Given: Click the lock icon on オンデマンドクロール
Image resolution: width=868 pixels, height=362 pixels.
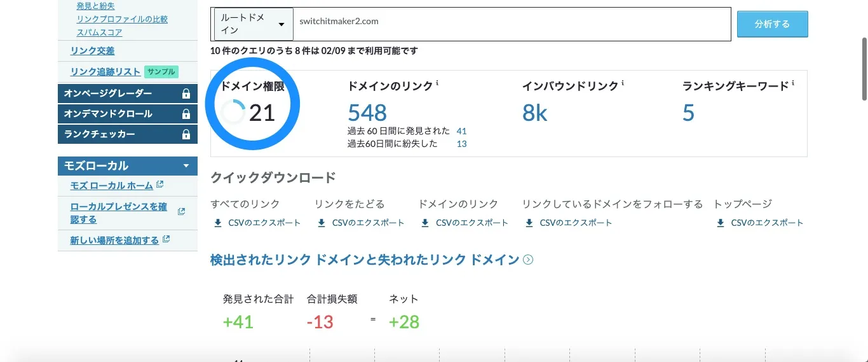Looking at the screenshot, I should click(x=186, y=114).
